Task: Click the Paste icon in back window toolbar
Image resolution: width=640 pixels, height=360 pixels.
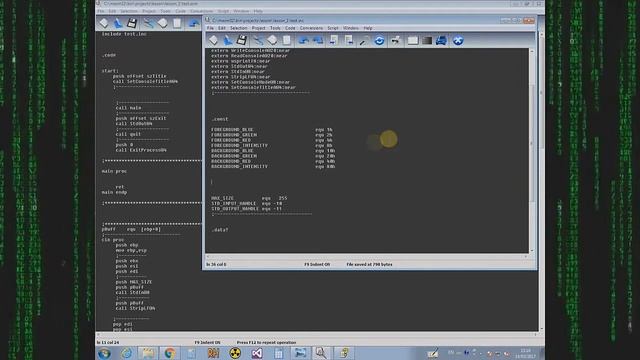Action: point(177,23)
